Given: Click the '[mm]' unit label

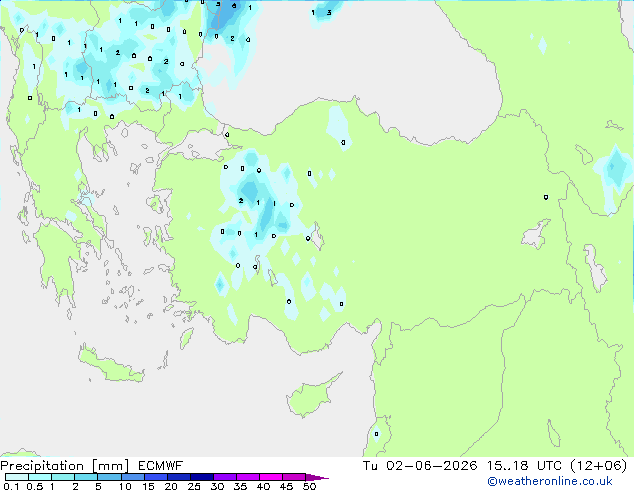Looking at the screenshot, I should (111, 466).
